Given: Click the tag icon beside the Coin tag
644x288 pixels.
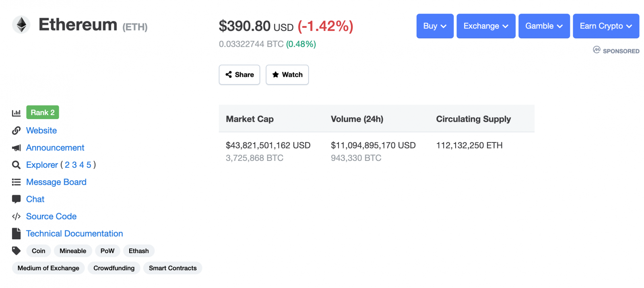Looking at the screenshot, I should click(x=16, y=251).
